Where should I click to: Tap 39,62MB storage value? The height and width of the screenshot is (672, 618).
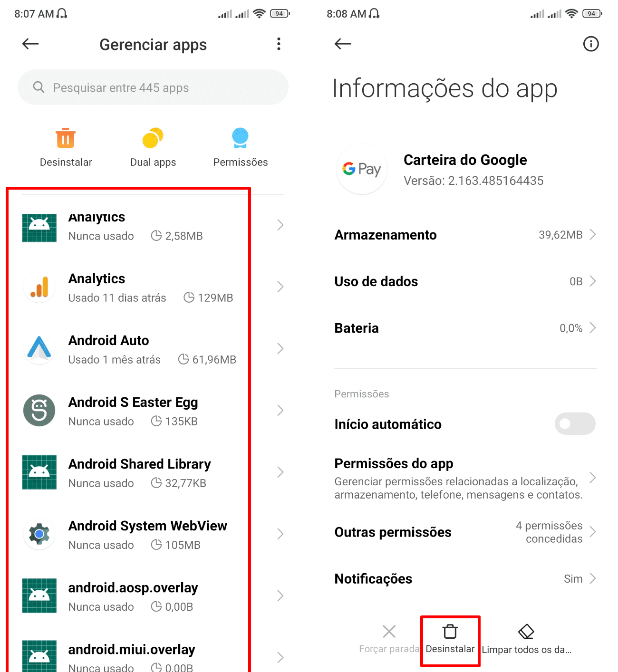click(560, 235)
